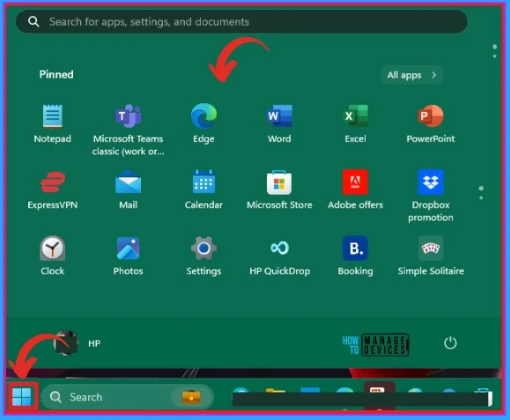Image resolution: width=510 pixels, height=420 pixels.
Task: Open the Settings gear icon
Action: 204,248
